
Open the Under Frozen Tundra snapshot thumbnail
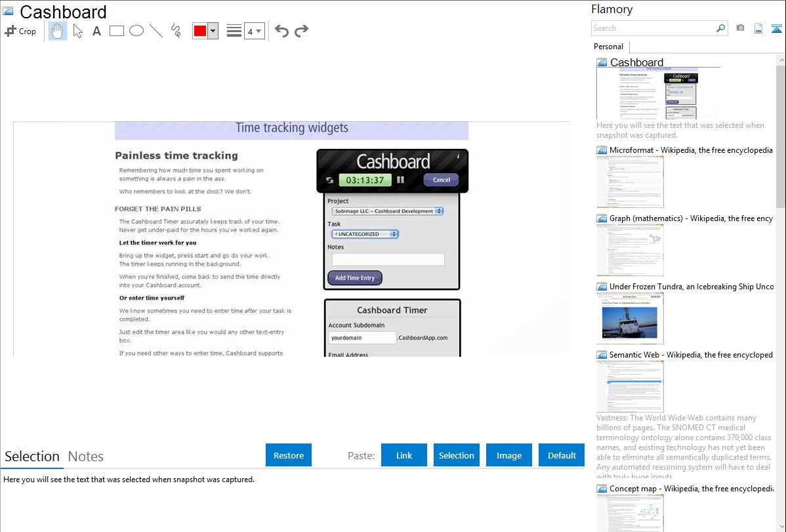630,318
